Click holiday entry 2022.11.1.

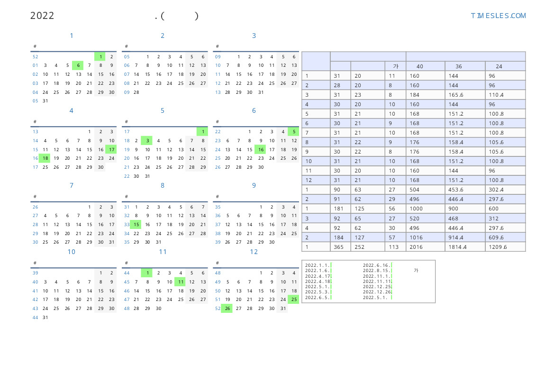pyautogui.click(x=377, y=276)
